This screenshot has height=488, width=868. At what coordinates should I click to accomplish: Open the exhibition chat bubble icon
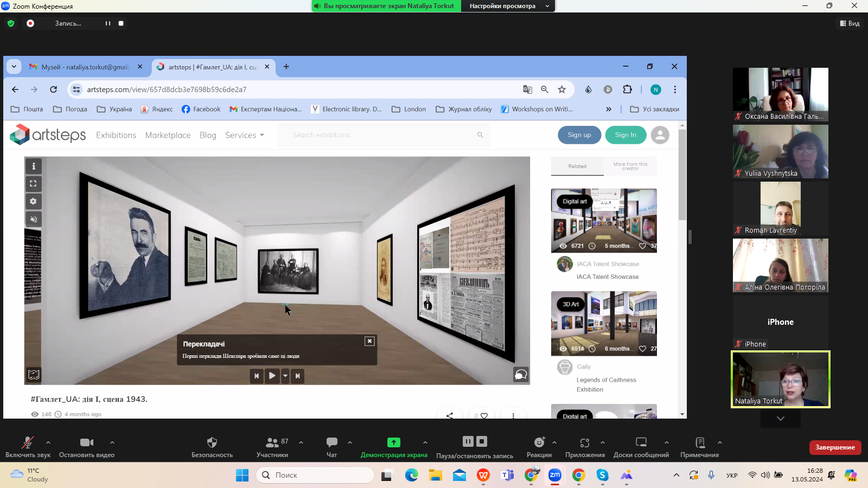coord(520,375)
